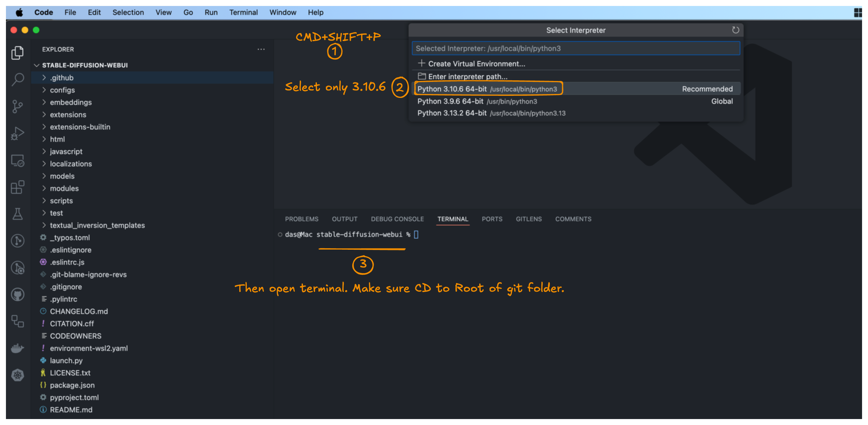The height and width of the screenshot is (425, 868).
Task: Open the Terminal menu in menu bar
Action: [x=243, y=12]
